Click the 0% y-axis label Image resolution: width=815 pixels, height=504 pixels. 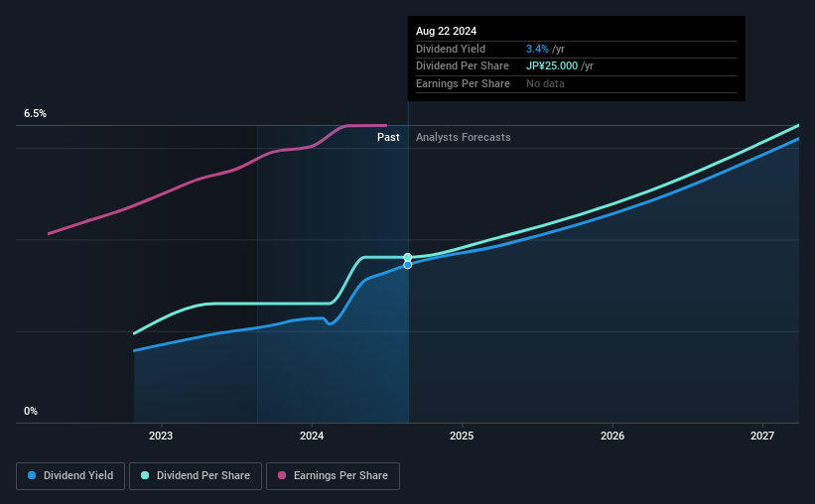[31, 411]
